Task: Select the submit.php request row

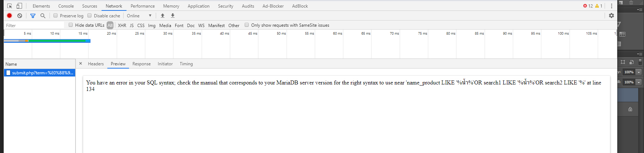Action: point(39,73)
